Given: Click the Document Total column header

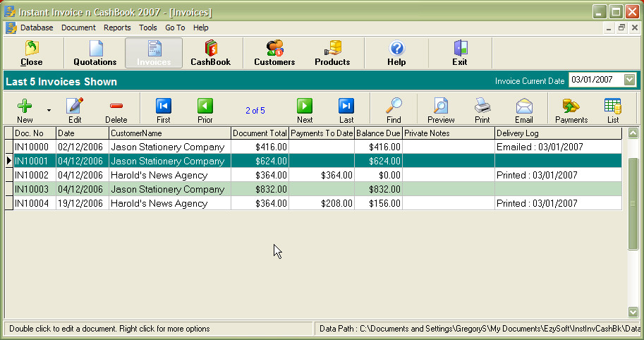Looking at the screenshot, I should [x=260, y=133].
